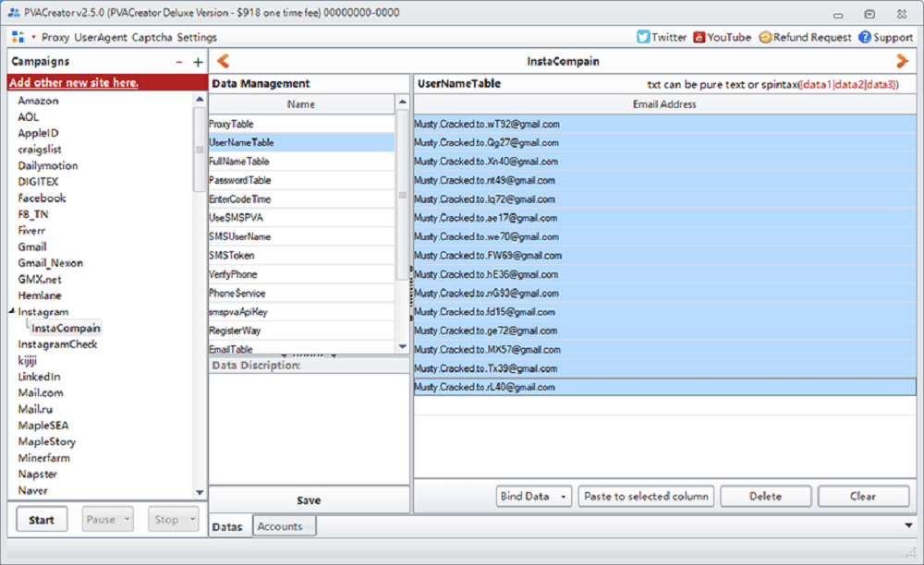The height and width of the screenshot is (565, 924).
Task: Click the Twitter bird icon
Action: click(643, 37)
